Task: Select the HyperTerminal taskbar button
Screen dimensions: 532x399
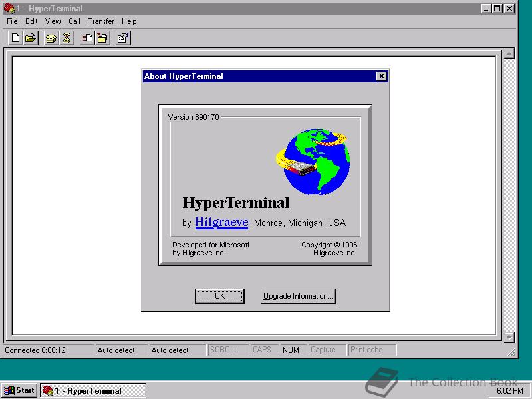Action: [x=93, y=390]
